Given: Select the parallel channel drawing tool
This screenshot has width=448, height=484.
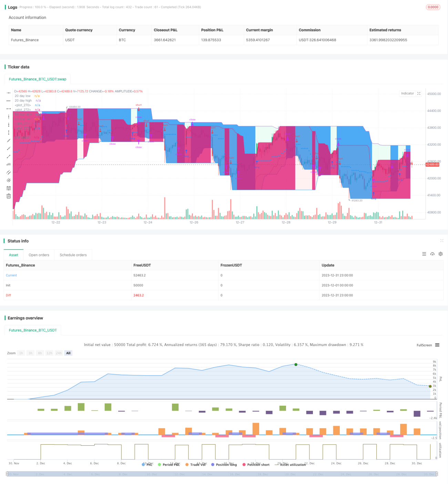Looking at the screenshot, I should pos(9,172).
